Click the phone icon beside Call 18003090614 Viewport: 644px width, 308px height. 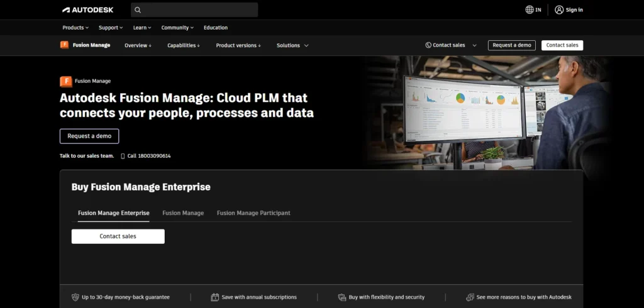pos(123,156)
